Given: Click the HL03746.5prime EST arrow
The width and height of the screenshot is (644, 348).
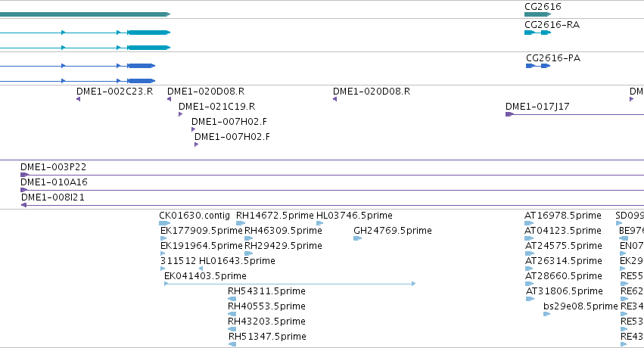Looking at the screenshot, I should tap(319, 223).
